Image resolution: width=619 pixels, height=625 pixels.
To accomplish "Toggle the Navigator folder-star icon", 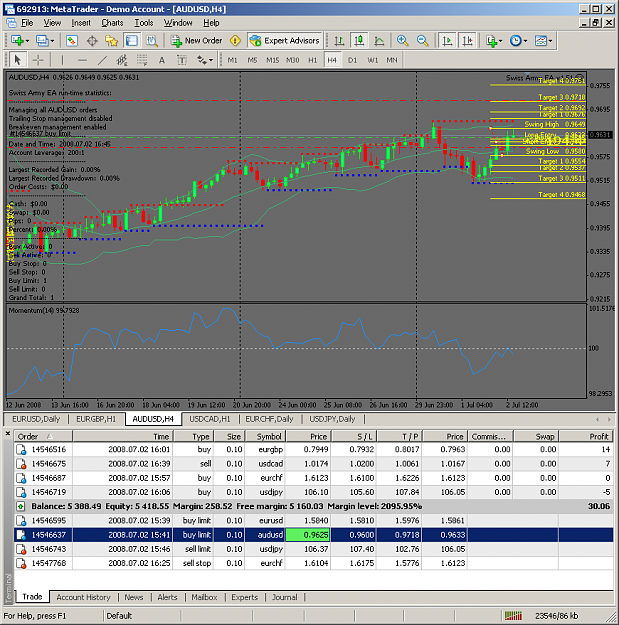I will click(x=112, y=41).
